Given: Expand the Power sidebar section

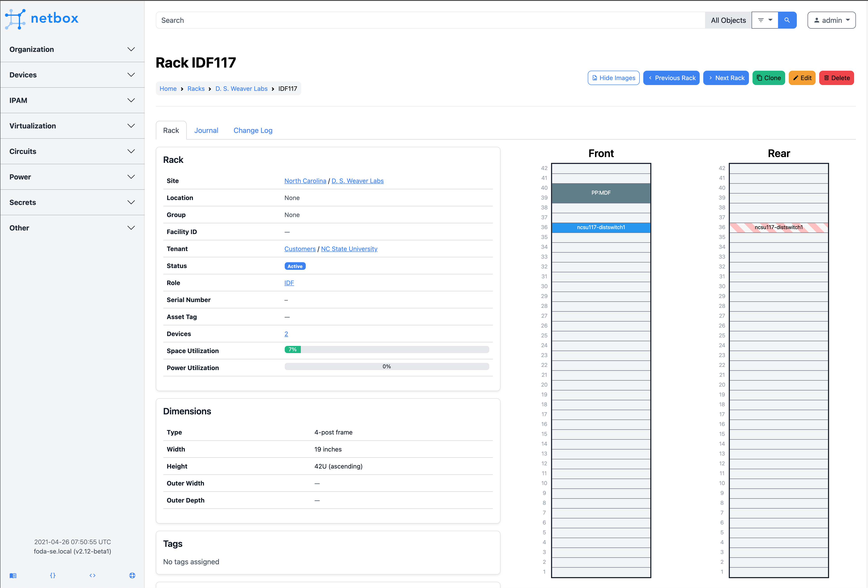Looking at the screenshot, I should pyautogui.click(x=72, y=177).
